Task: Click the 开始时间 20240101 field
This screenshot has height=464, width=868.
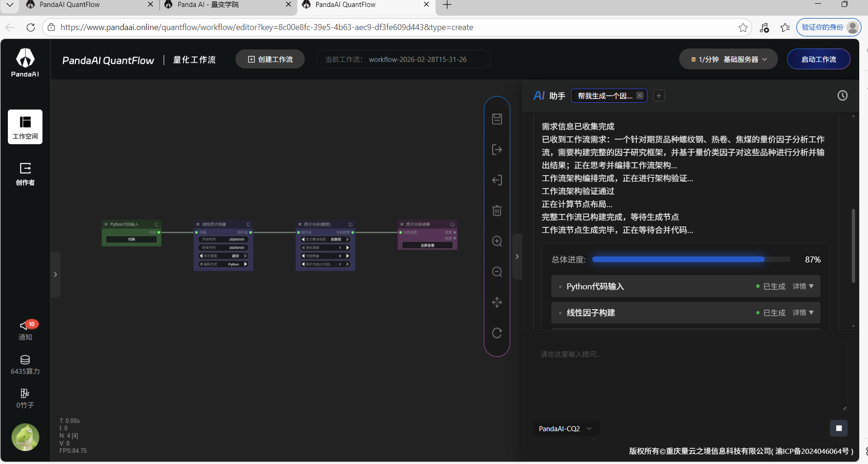Action: point(223,239)
